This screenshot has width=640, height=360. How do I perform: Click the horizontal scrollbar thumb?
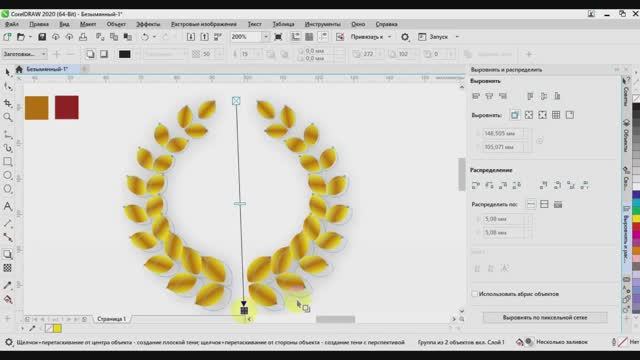(336, 320)
